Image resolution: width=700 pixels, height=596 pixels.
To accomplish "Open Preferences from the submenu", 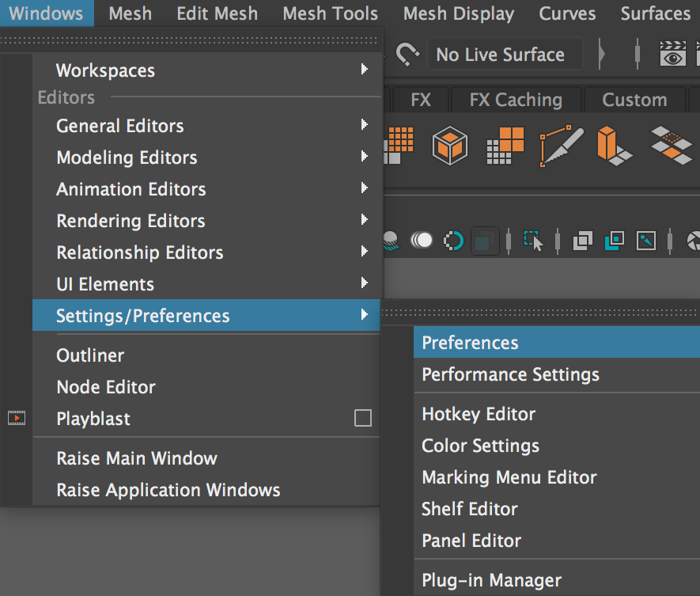I will (x=470, y=342).
